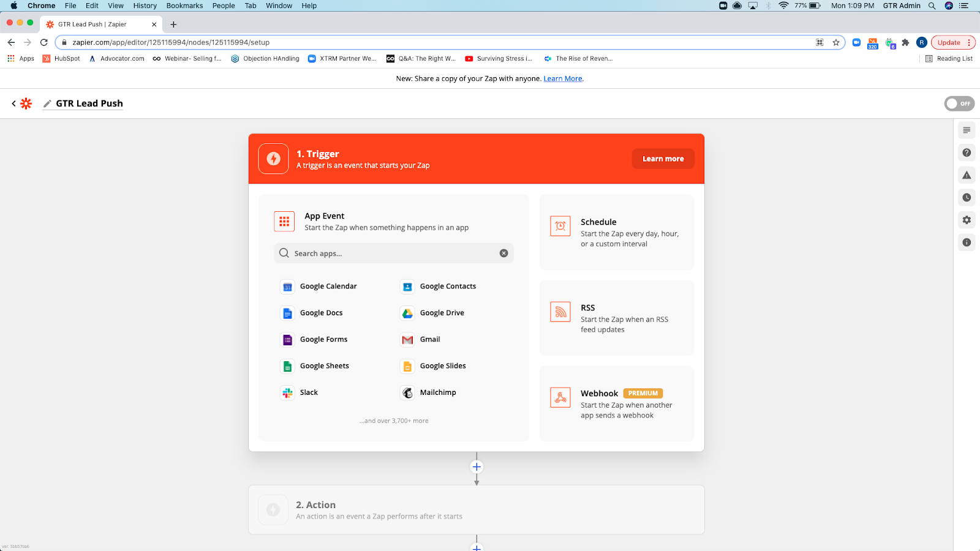
Task: Open the Zapier home logo
Action: (26, 103)
